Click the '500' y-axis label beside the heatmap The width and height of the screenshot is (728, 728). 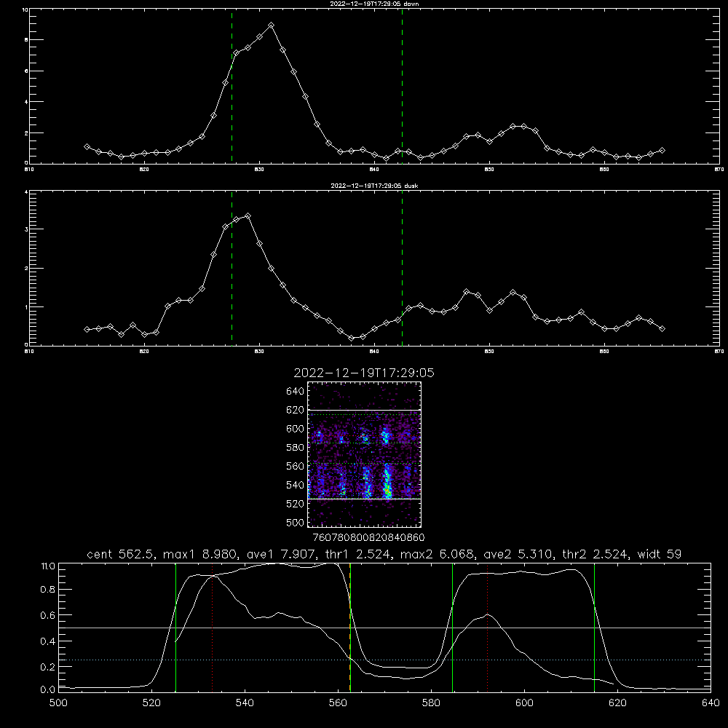295,522
